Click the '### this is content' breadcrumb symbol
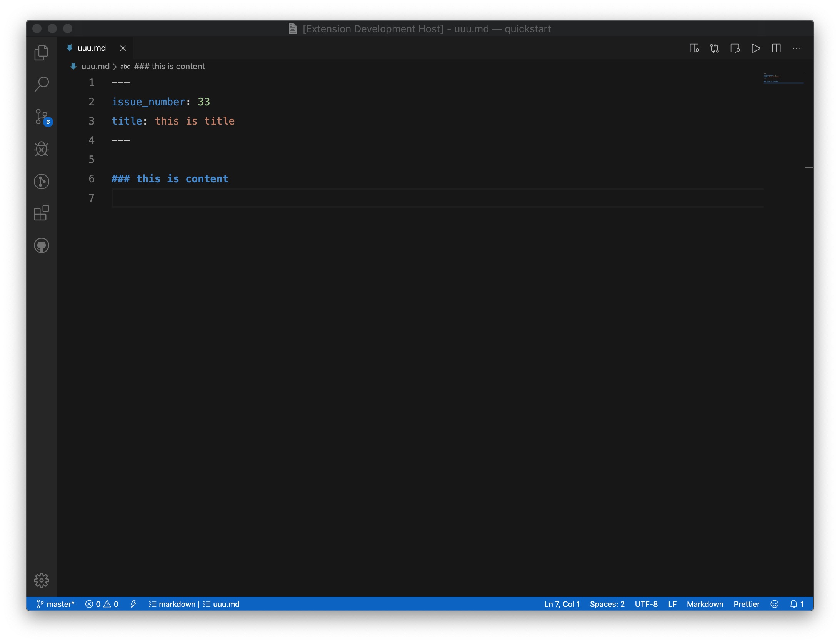 [x=169, y=67]
